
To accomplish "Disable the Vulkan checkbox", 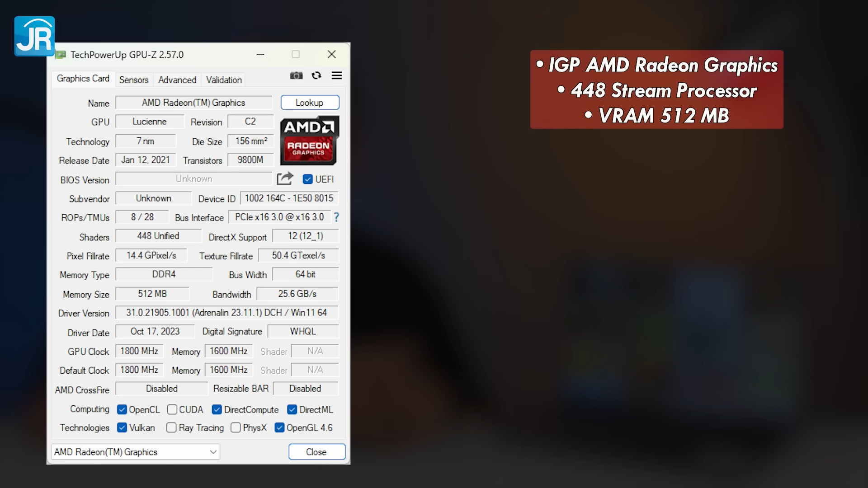I will (122, 427).
